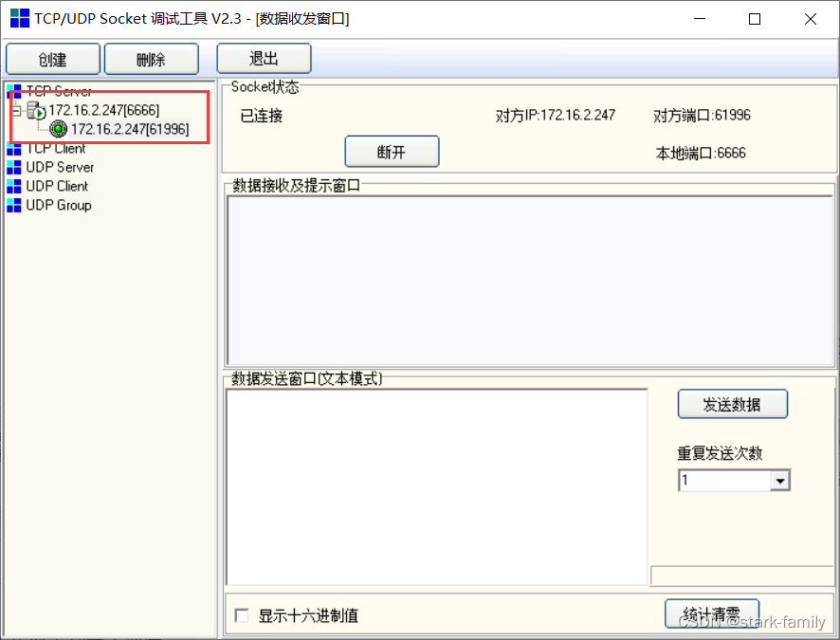Click the 发送数据 send button
Image resolution: width=840 pixels, height=640 pixels.
click(732, 403)
